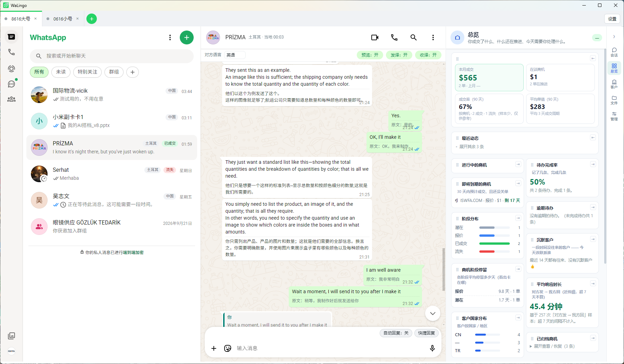
Task: Switch to the 0616小号 account tab
Action: point(63,19)
